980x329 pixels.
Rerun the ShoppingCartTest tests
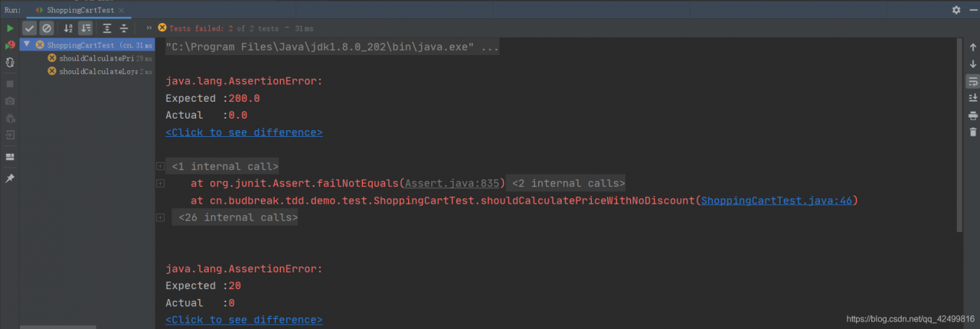coord(10,28)
